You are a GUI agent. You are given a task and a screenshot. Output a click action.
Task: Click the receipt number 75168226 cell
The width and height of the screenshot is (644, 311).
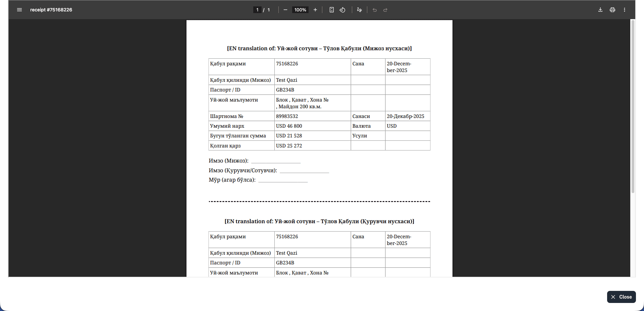point(287,64)
